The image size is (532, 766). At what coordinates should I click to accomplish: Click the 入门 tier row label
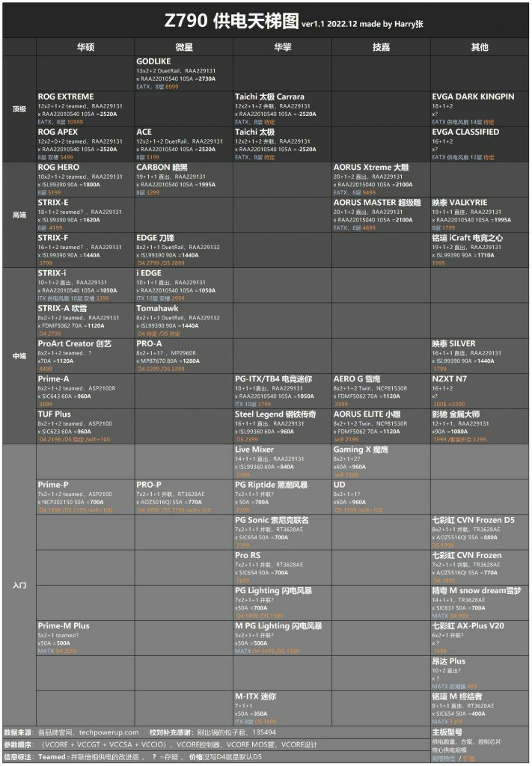19,584
